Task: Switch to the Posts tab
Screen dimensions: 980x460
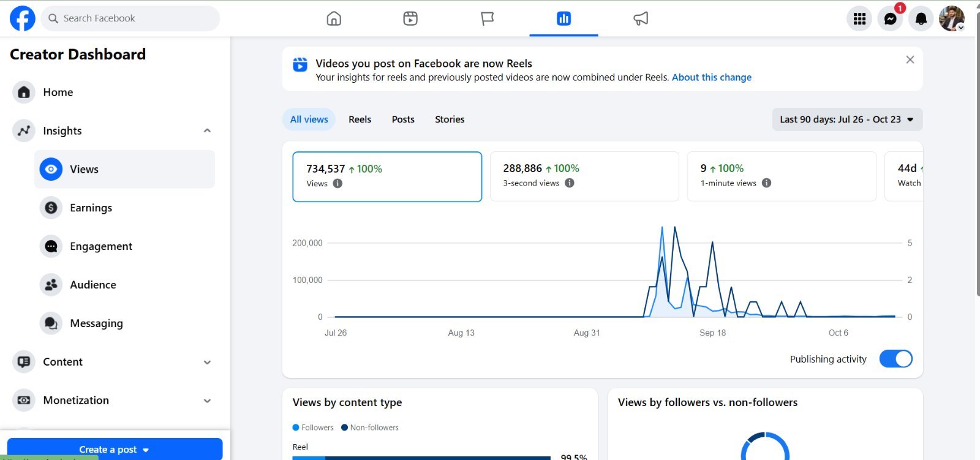Action: pyautogui.click(x=403, y=119)
